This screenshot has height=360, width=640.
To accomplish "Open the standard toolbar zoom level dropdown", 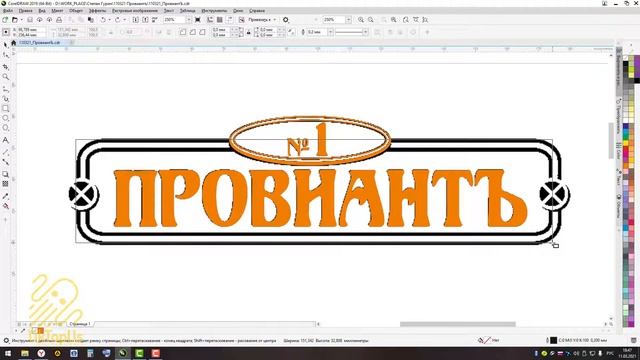I will pyautogui.click(x=189, y=20).
